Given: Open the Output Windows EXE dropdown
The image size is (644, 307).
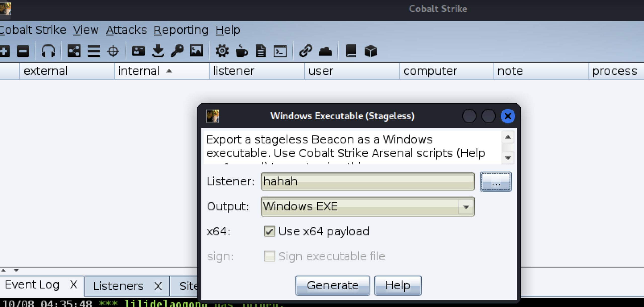Looking at the screenshot, I should (368, 207).
